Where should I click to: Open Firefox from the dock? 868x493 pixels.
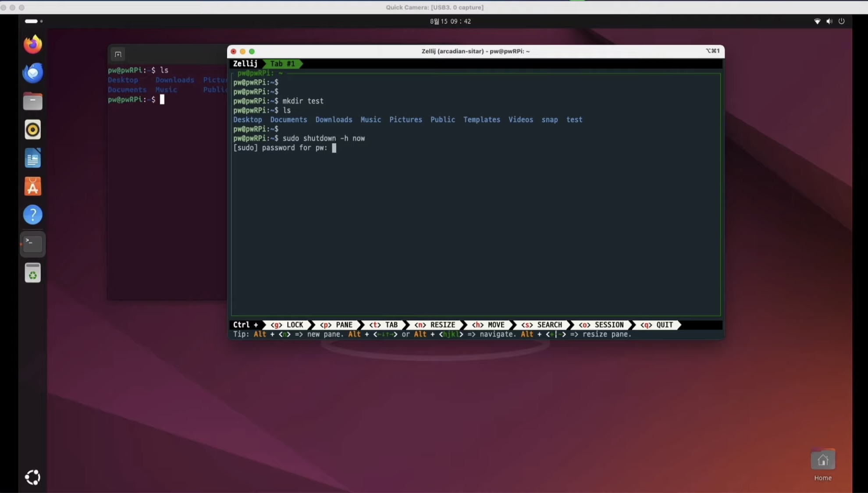pyautogui.click(x=33, y=44)
